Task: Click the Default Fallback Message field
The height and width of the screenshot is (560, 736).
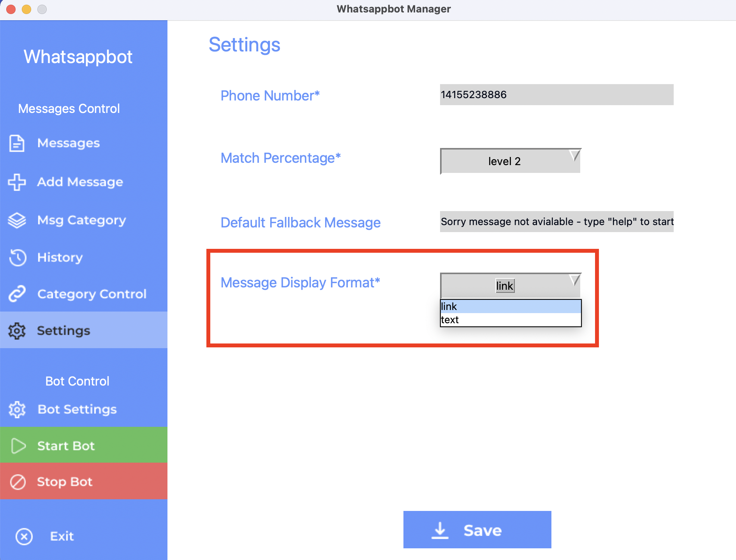Action: tap(557, 222)
